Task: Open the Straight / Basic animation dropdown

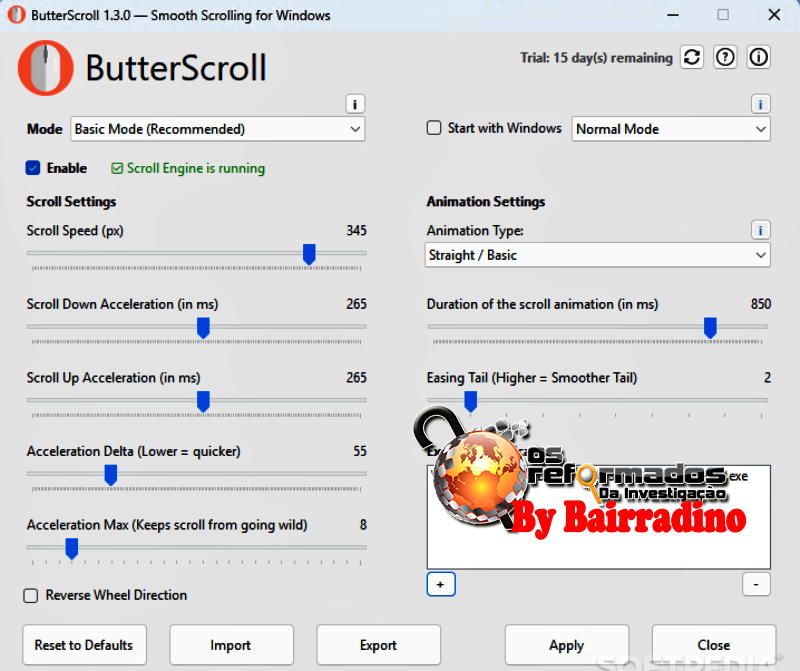Action: (597, 255)
